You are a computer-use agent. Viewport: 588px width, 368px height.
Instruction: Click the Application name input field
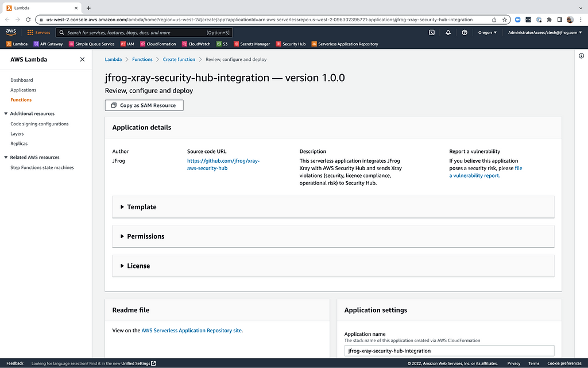pos(449,351)
